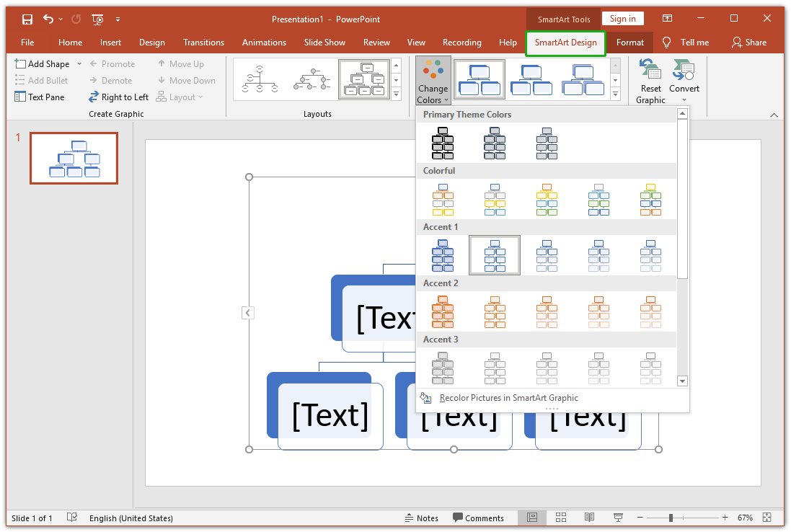Select slide 1 thumbnail in panel
Viewport: 791px width, 532px height.
(74, 158)
